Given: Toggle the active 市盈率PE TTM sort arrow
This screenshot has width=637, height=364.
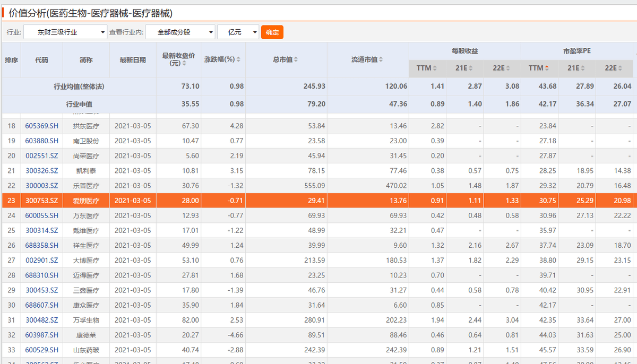Looking at the screenshot, I should pyautogui.click(x=547, y=68).
